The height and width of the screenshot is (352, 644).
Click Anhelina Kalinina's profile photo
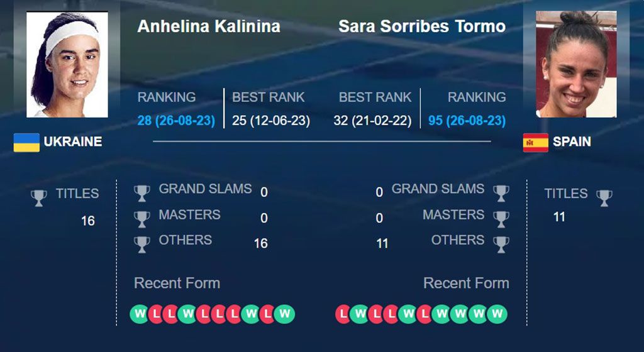[67, 64]
